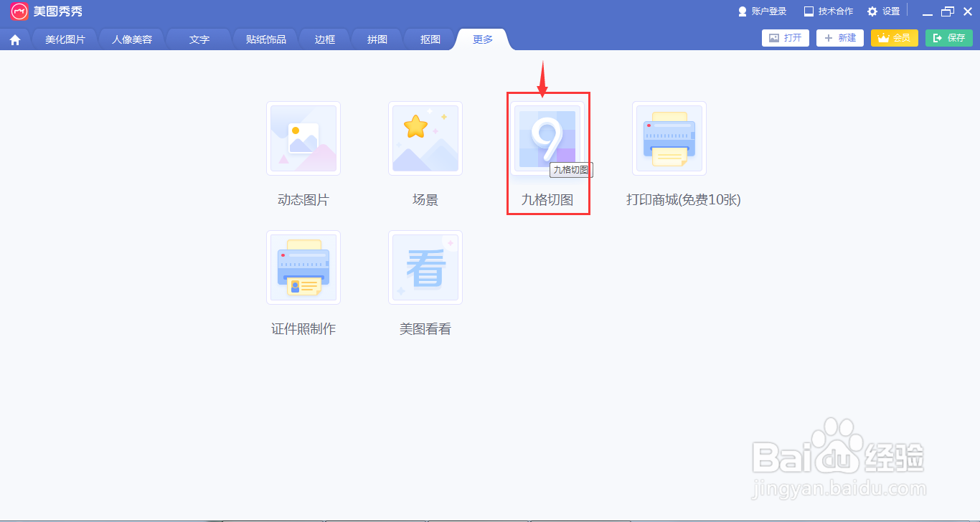Click the 美图看看 text label

pos(425,329)
